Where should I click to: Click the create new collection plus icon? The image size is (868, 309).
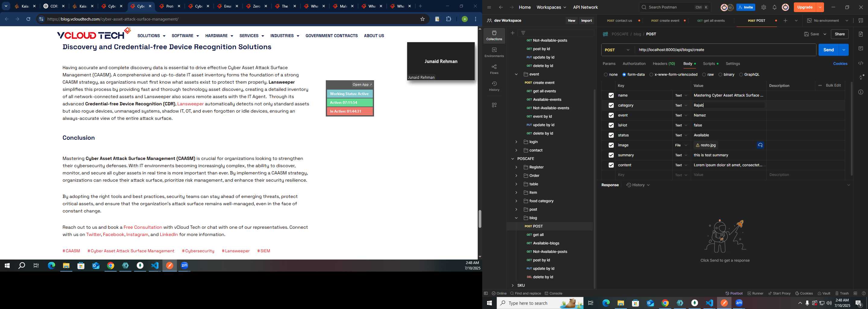512,33
